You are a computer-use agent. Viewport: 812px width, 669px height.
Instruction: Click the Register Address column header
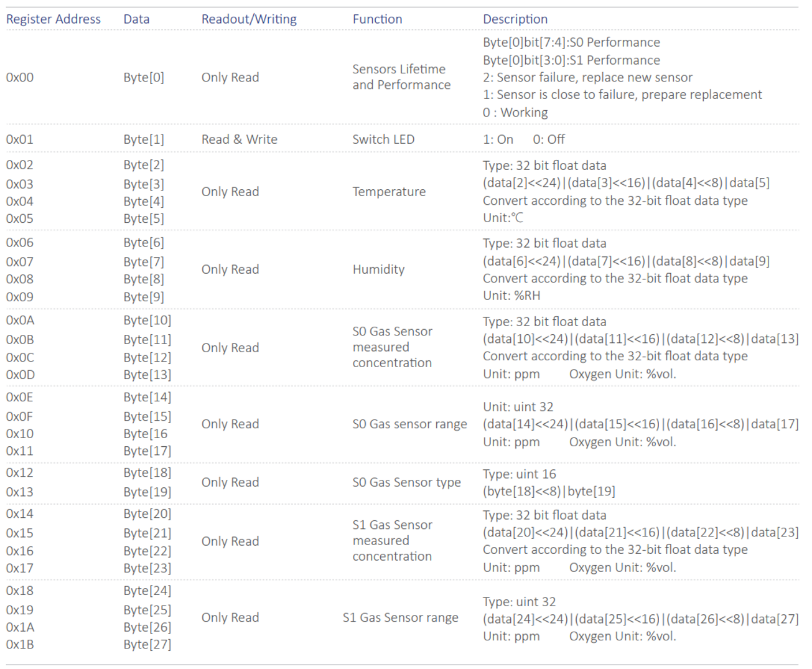tap(53, 19)
